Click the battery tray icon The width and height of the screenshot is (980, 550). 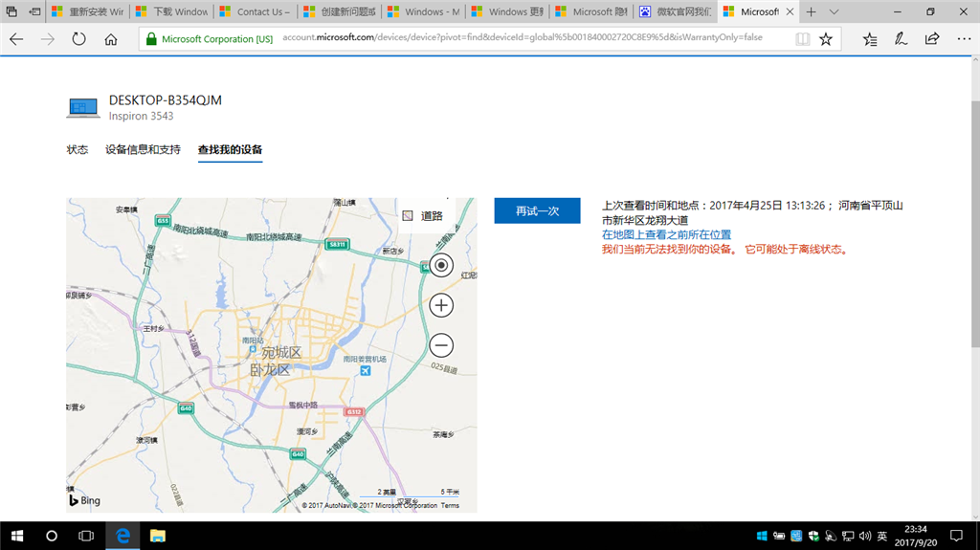[779, 536]
